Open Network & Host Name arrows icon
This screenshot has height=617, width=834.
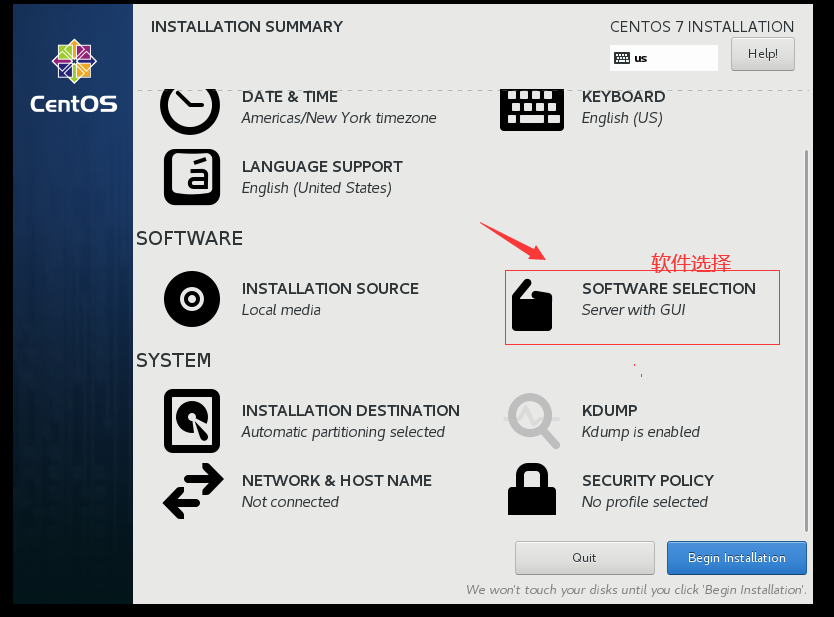click(x=193, y=491)
